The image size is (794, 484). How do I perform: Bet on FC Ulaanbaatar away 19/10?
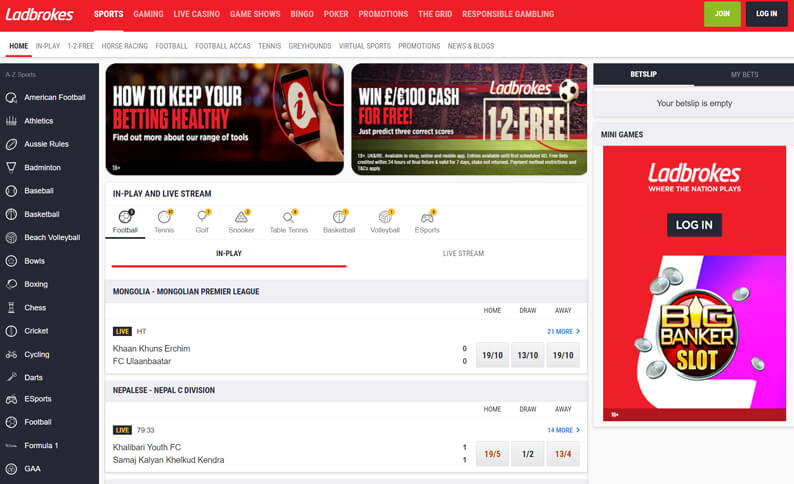[x=563, y=355]
